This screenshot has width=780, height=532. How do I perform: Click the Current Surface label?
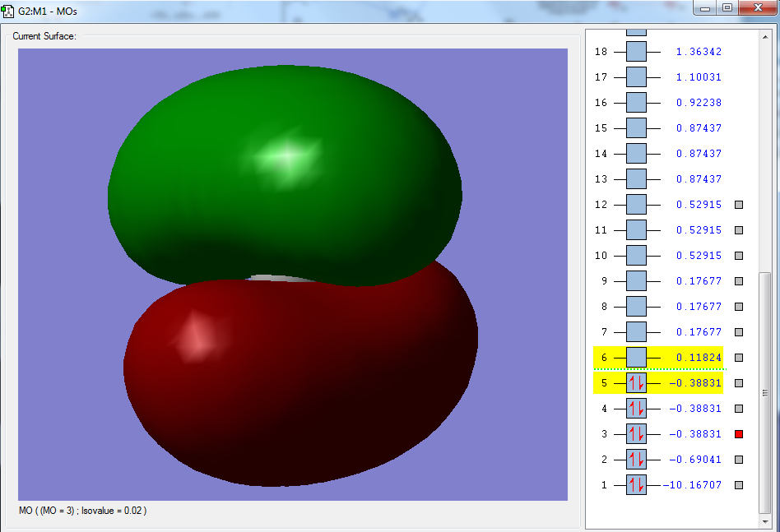(44, 36)
